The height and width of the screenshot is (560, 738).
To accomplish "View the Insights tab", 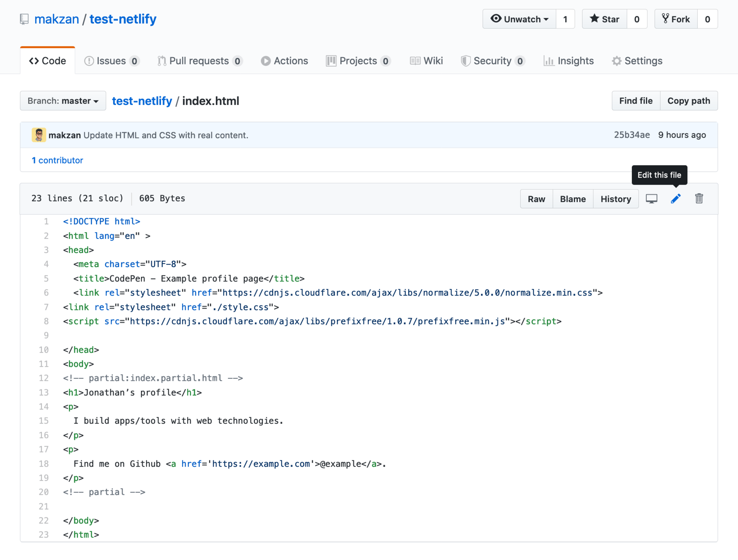I will pos(569,61).
